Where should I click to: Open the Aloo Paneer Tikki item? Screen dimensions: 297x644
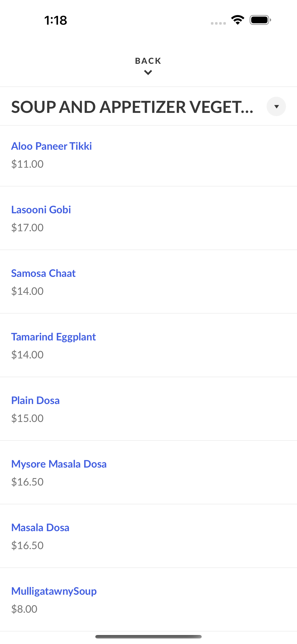52,146
